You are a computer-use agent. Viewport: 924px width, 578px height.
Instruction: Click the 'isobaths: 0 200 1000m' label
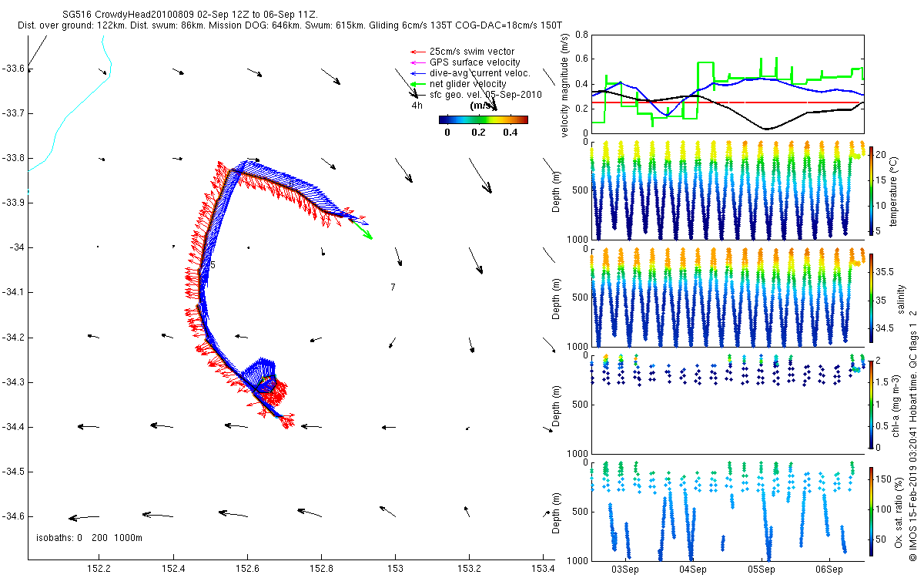point(89,538)
